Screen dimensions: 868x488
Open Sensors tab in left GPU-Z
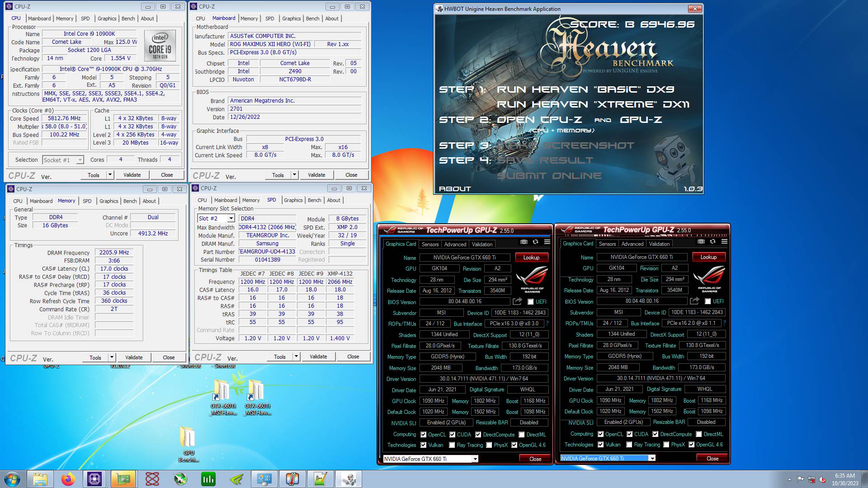click(x=430, y=244)
